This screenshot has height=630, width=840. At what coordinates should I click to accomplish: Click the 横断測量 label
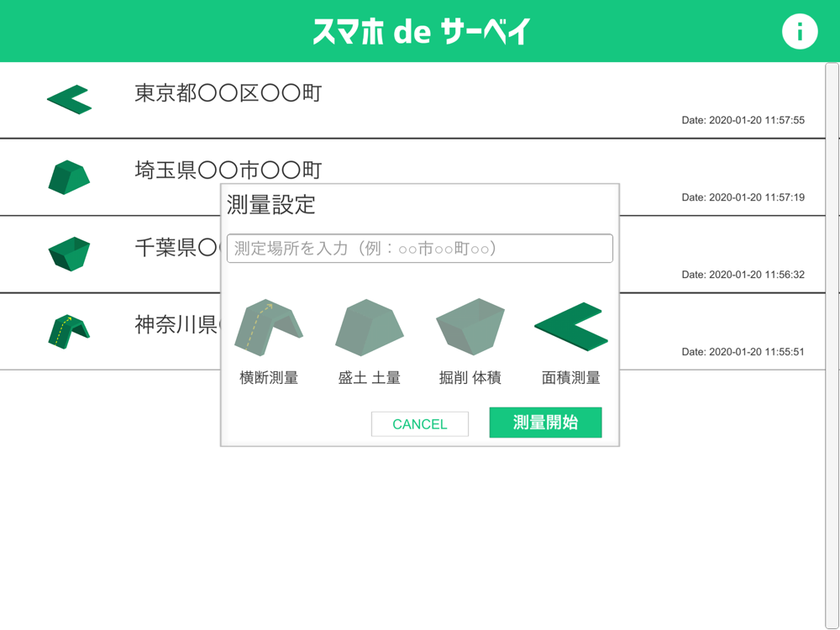pos(269,378)
